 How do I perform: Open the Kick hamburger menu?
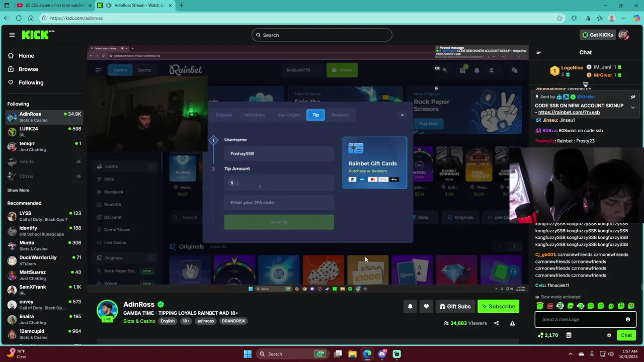(12, 35)
